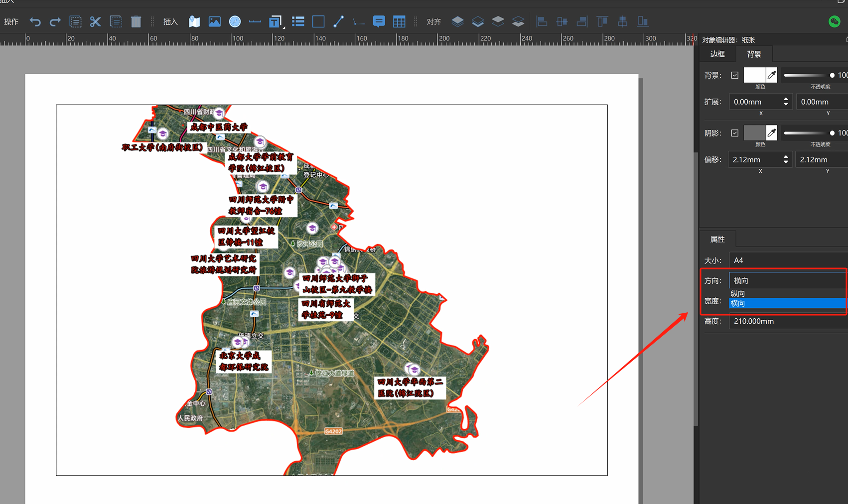848x504 pixels.
Task: Click the redo arrow icon
Action: coord(55,21)
